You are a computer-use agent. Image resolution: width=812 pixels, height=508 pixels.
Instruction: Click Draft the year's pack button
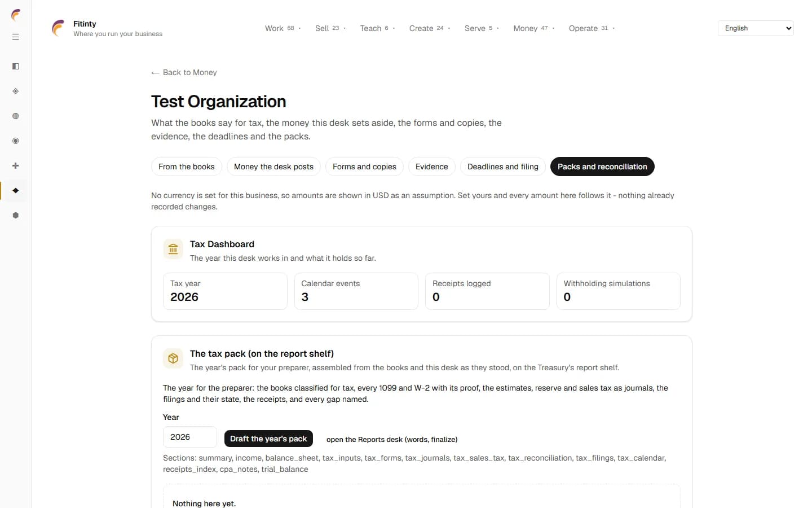click(x=268, y=439)
